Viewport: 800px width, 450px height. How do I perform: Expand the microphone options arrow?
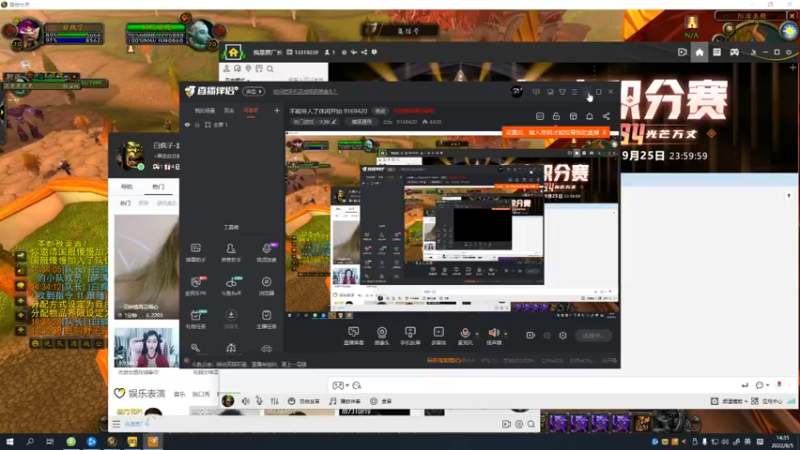point(477,334)
